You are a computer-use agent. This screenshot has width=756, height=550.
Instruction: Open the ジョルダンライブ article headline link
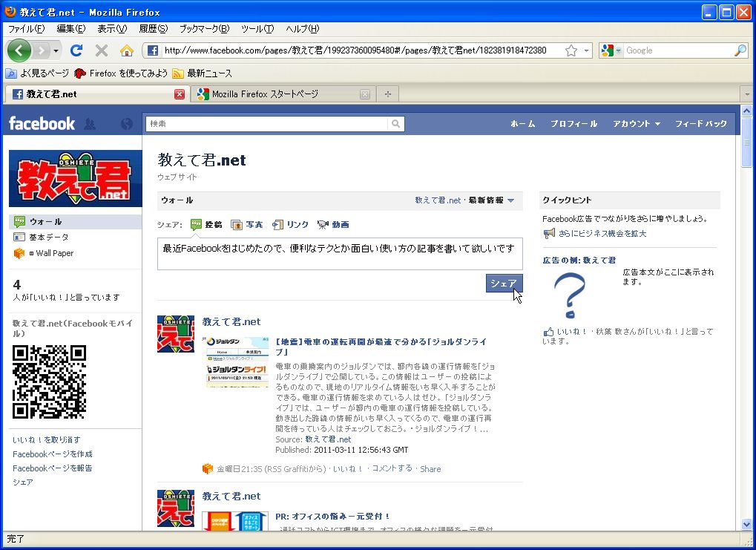tap(381, 347)
